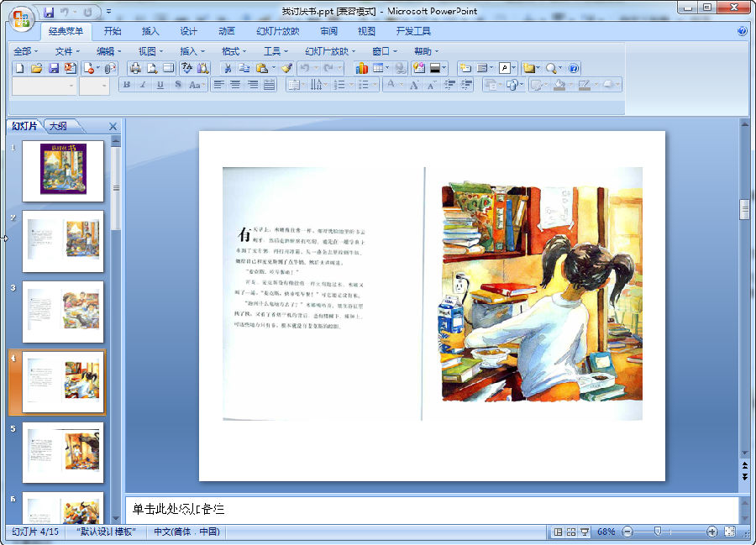The width and height of the screenshot is (756, 545).
Task: Toggle bold formatting
Action: [x=127, y=86]
